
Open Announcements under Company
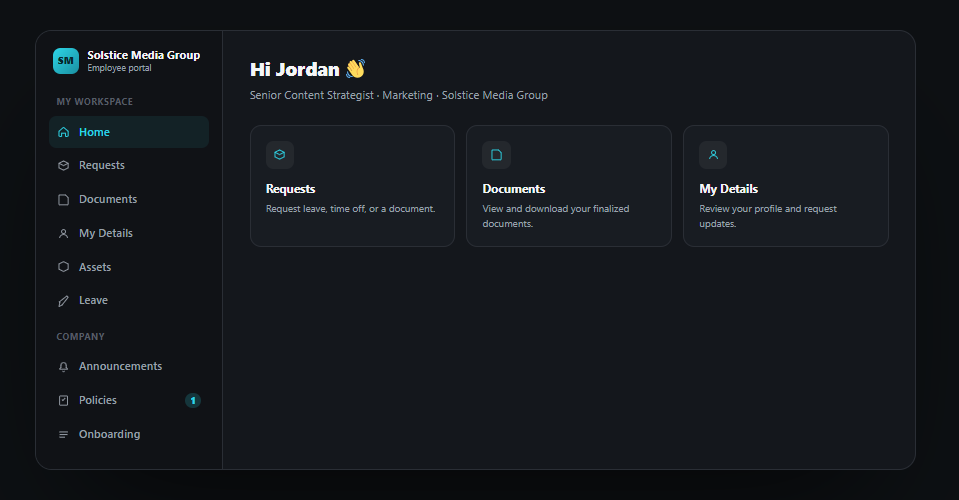pos(129,366)
